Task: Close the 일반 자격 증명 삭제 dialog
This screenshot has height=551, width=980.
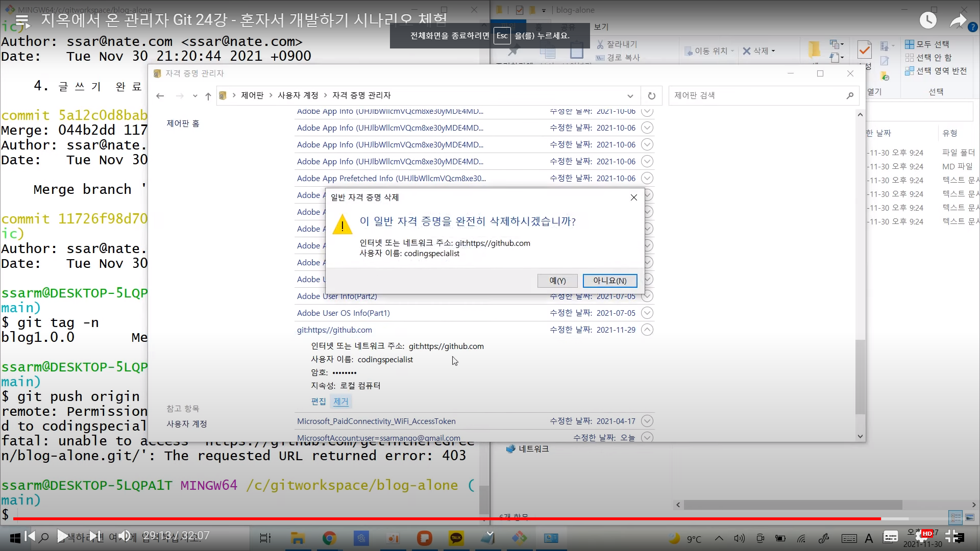Action: 634,197
